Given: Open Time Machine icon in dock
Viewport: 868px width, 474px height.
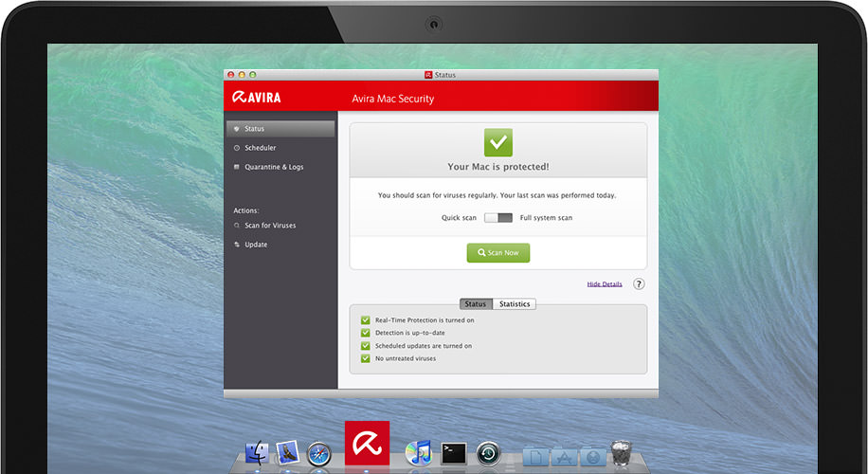Looking at the screenshot, I should [488, 453].
